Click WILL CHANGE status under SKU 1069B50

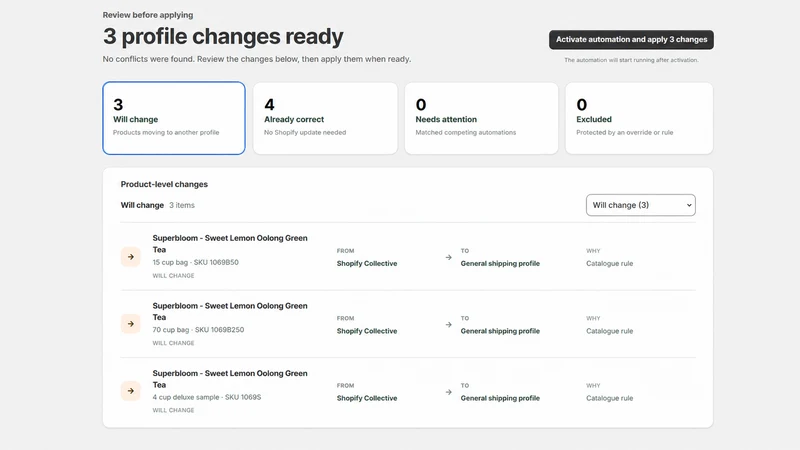click(173, 276)
